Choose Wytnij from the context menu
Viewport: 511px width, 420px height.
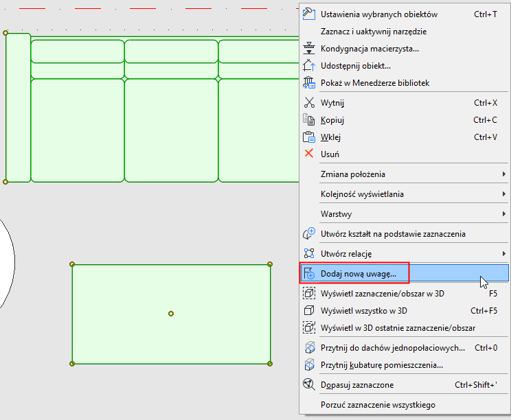(404, 103)
